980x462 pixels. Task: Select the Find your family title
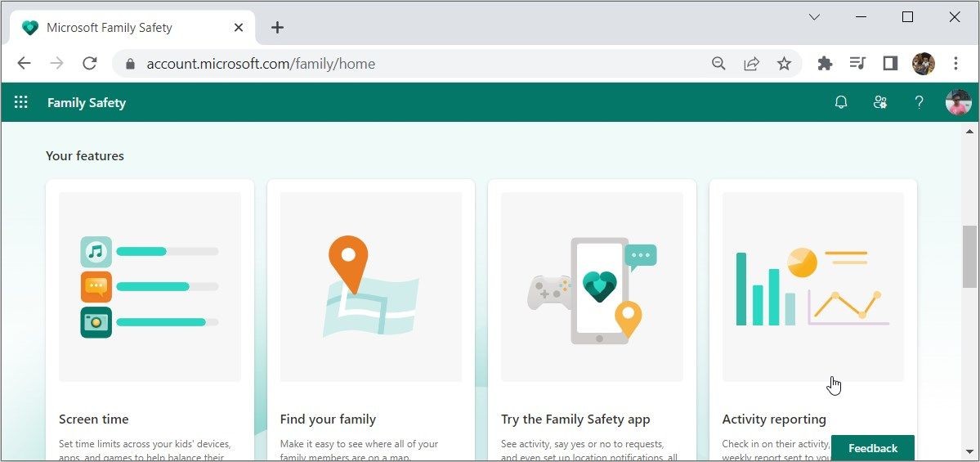pos(328,419)
